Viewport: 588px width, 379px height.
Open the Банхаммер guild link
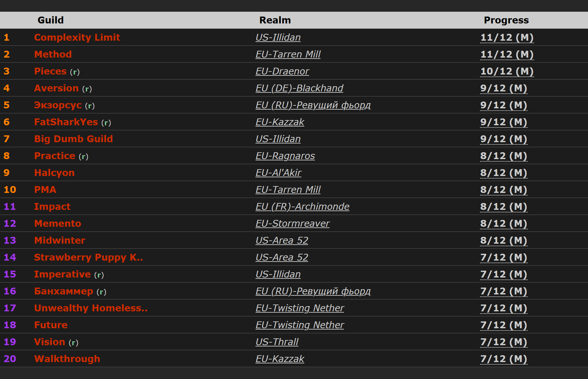[64, 291]
